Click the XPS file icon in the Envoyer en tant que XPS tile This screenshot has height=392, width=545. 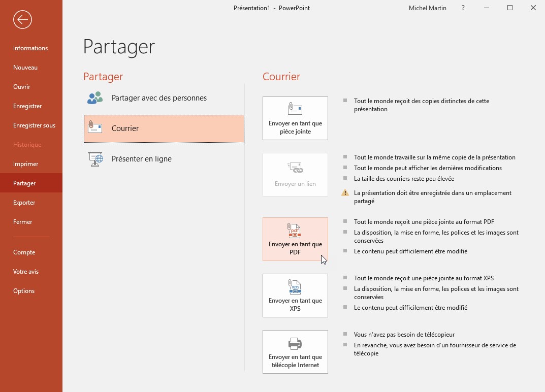(x=295, y=287)
